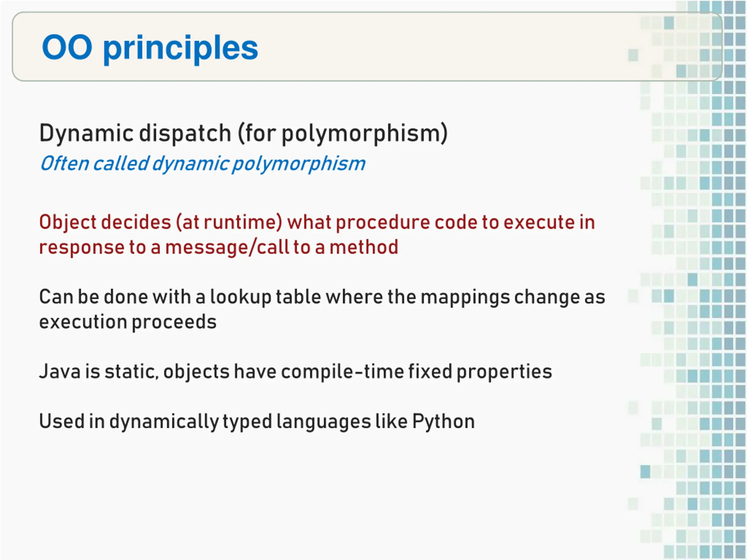Select the red "Object decides (at runtime)" line
This screenshot has height=560, width=747.
317,223
